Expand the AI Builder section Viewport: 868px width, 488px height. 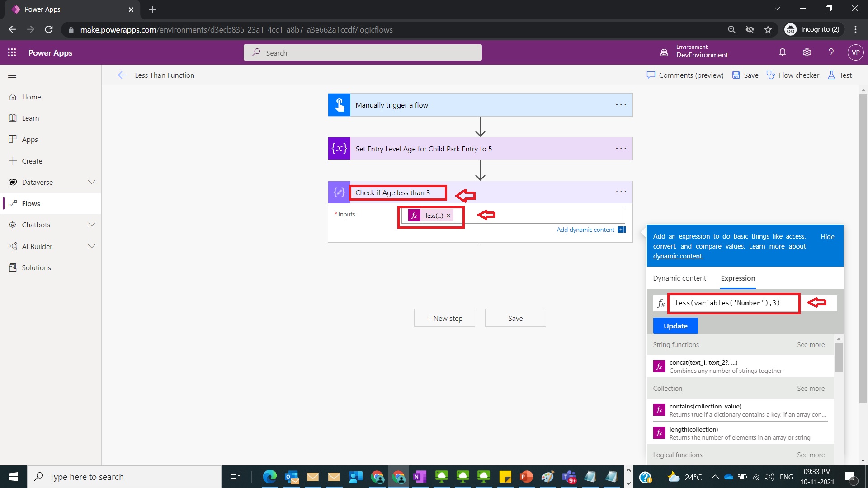(x=92, y=246)
